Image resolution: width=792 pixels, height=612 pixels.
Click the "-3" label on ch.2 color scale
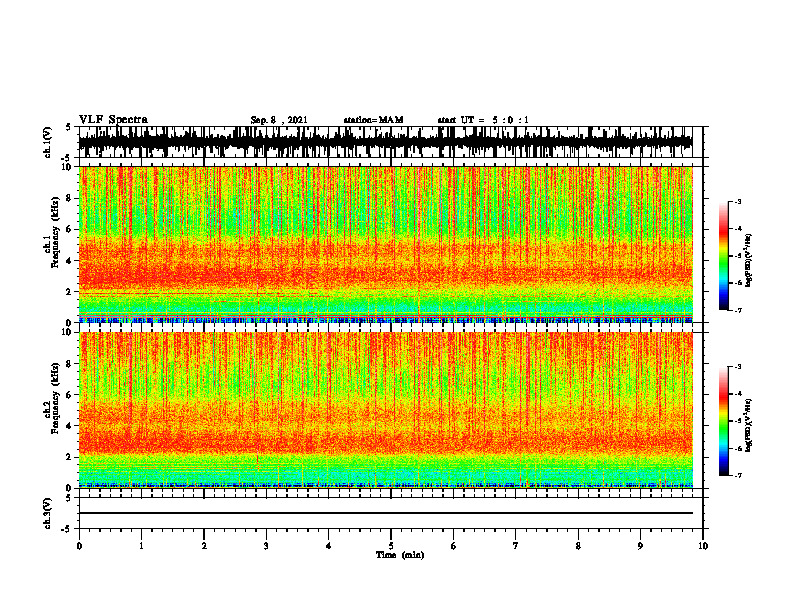(x=738, y=367)
